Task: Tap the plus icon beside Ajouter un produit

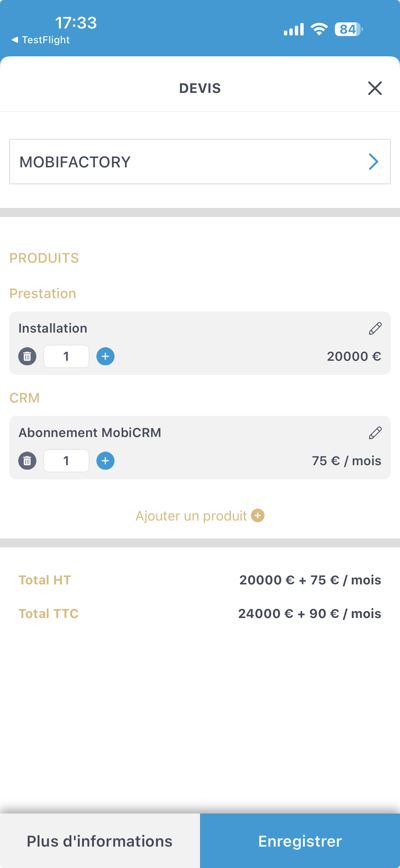Action: point(258,515)
